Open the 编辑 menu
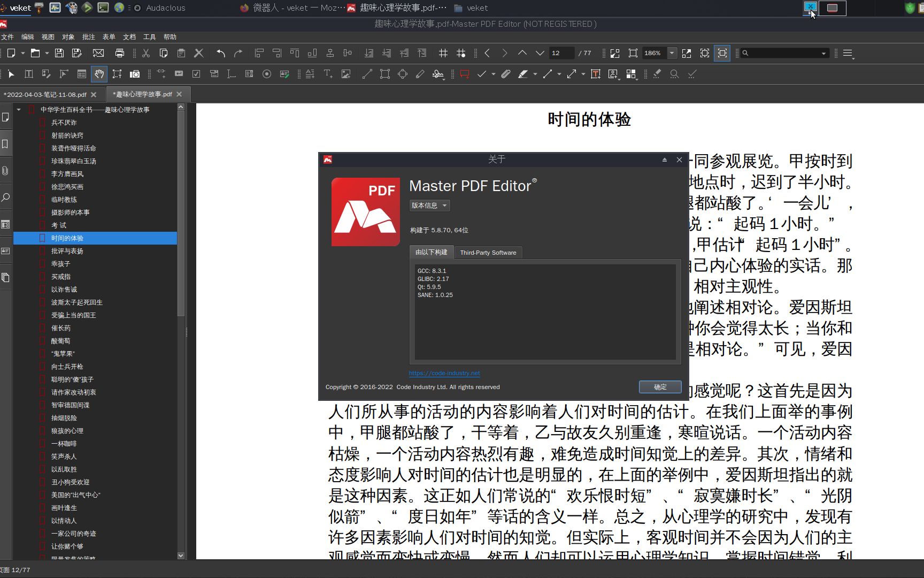The image size is (924, 578). 28,37
